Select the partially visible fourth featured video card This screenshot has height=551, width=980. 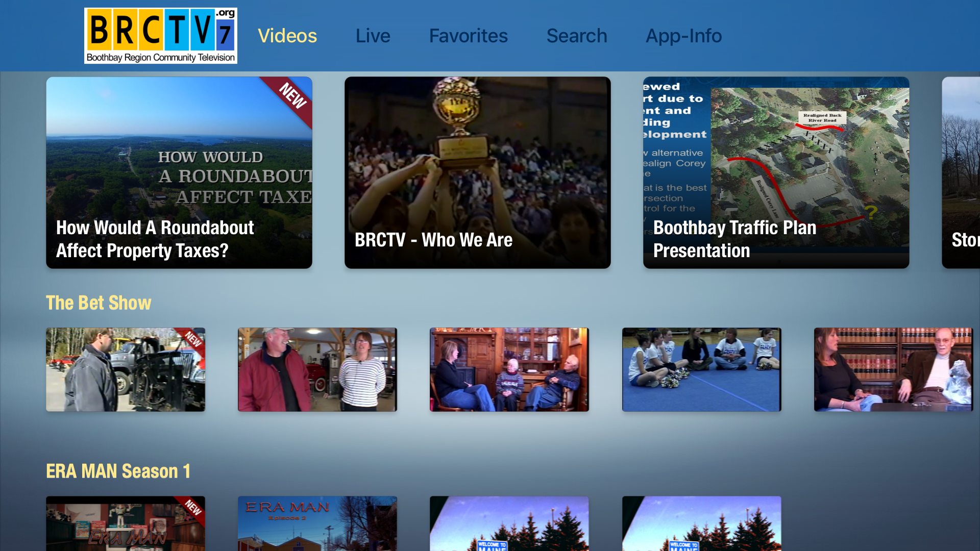[x=961, y=172]
